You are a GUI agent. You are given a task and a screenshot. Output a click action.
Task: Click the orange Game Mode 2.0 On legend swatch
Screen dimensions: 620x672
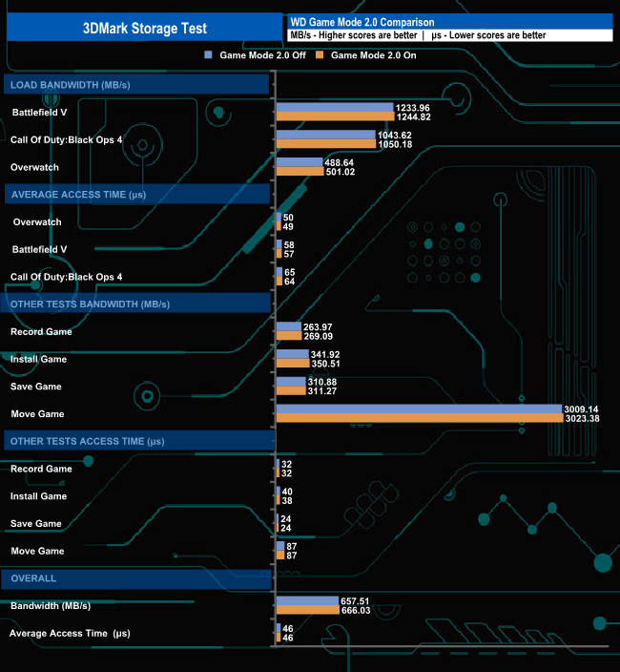[320, 54]
